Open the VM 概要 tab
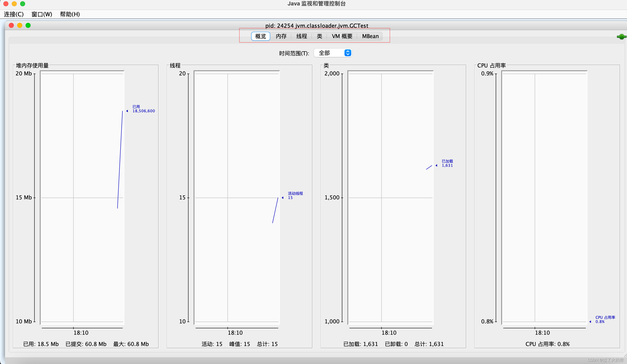Viewport: 627px width, 364px height. [x=342, y=36]
